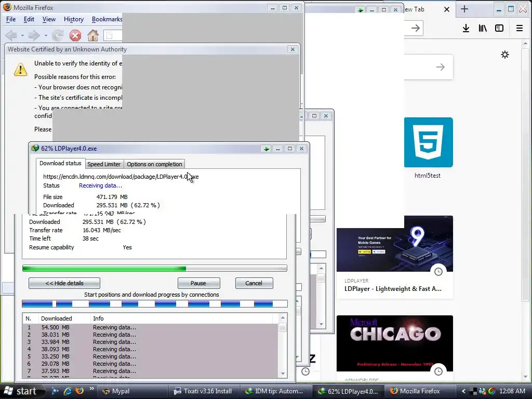Click the Info column header
532x399 pixels.
pyautogui.click(x=181, y=318)
